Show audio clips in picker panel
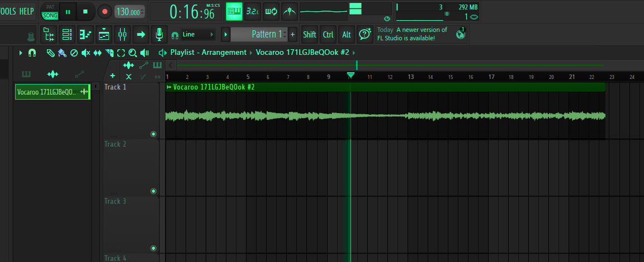 click(53, 74)
